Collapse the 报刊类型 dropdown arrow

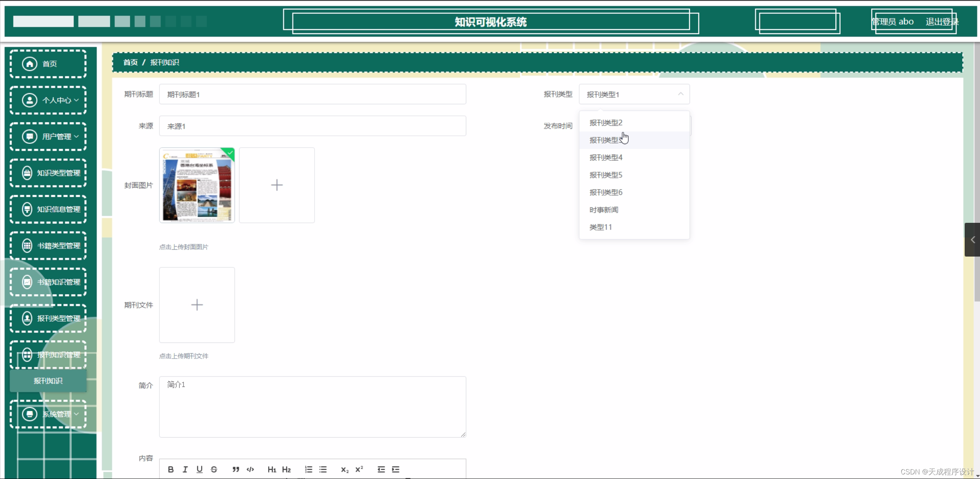(680, 94)
